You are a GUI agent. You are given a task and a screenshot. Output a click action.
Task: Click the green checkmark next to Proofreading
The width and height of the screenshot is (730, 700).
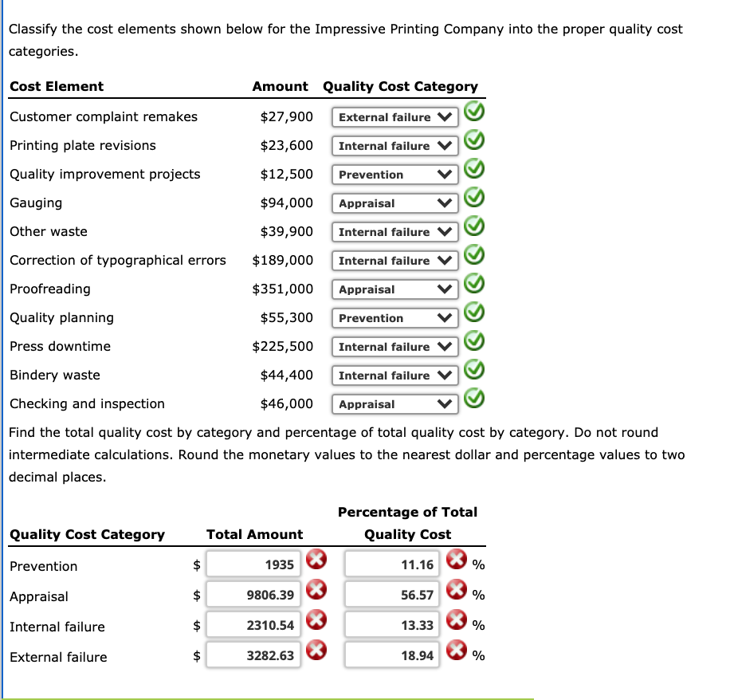pos(473,284)
